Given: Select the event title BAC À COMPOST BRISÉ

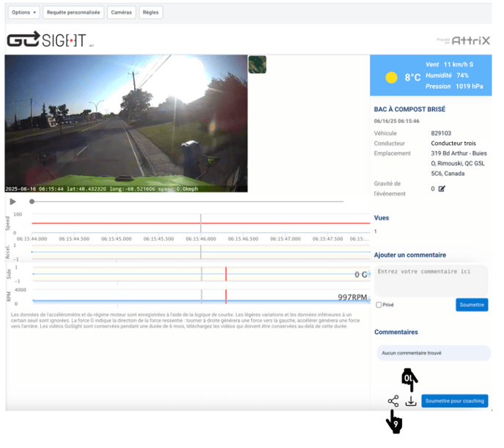Looking at the screenshot, I should 409,110.
